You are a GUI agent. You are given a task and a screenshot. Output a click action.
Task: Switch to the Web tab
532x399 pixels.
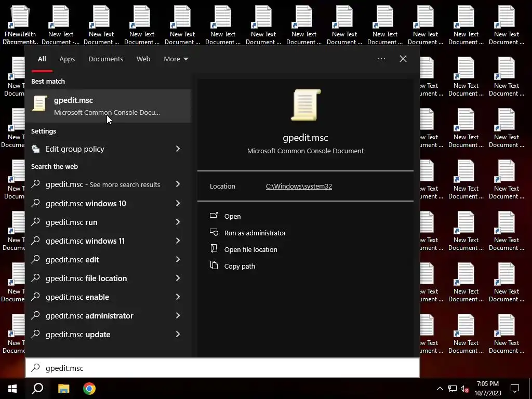pos(143,59)
